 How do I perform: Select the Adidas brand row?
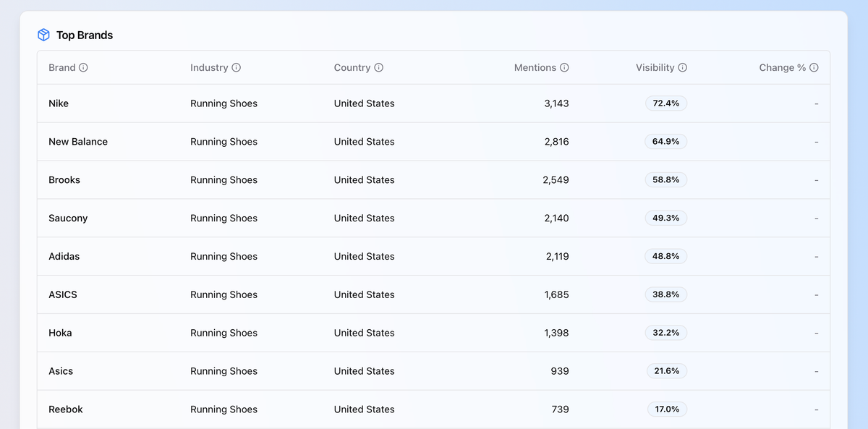(x=433, y=257)
